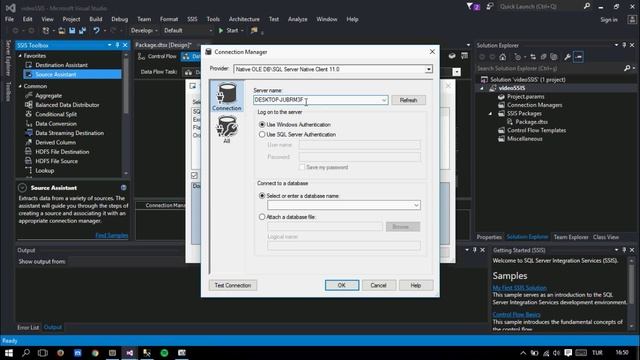Image resolution: width=640 pixels, height=360 pixels.
Task: Select Use Windows Authentication radio button
Action: coord(262,124)
